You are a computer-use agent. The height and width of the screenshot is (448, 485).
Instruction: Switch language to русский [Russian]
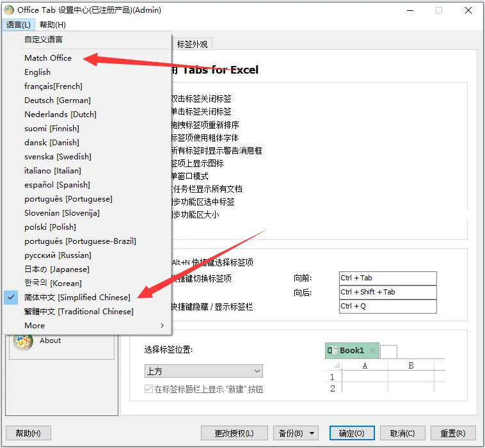(58, 255)
